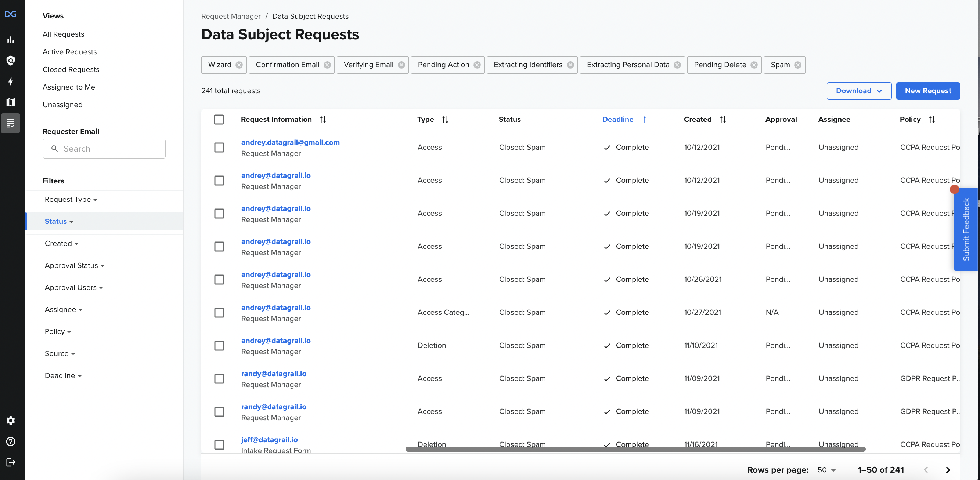Image resolution: width=980 pixels, height=480 pixels.
Task: Check the andrey@datagrail.io row created 10/26/2021
Action: [x=219, y=280]
